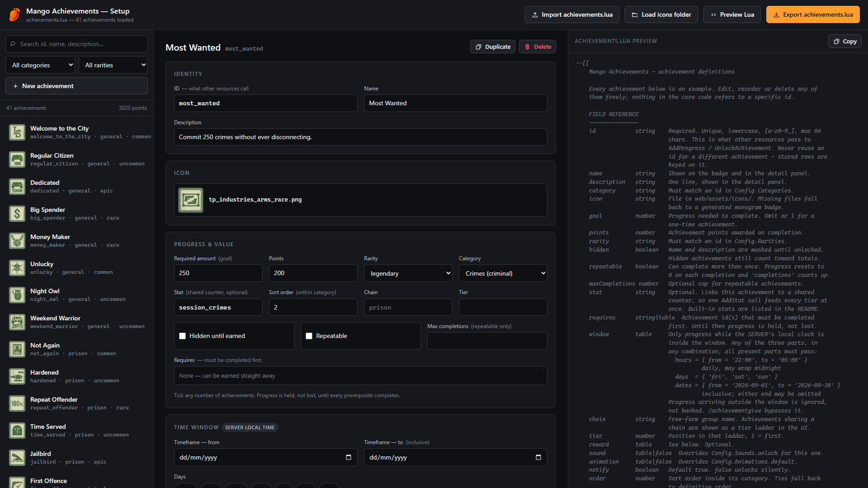Enable the Hidden until earned checkbox
Screen dimensions: 868x488
point(183,336)
